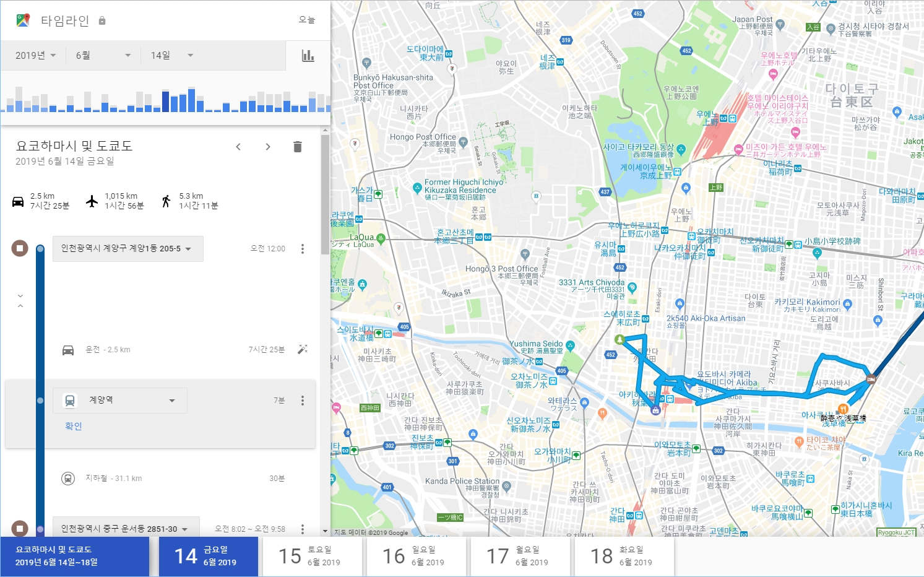Click the green park marker on route

620,339
